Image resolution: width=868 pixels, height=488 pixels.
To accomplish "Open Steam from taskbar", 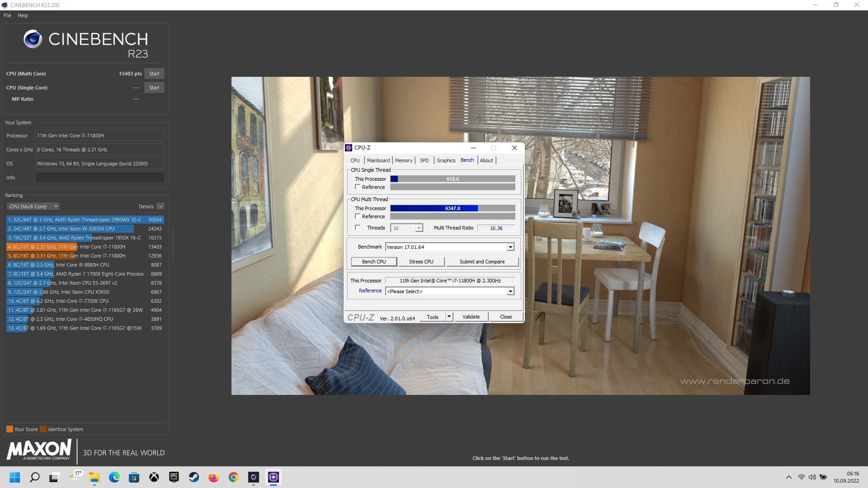I will coord(194,477).
